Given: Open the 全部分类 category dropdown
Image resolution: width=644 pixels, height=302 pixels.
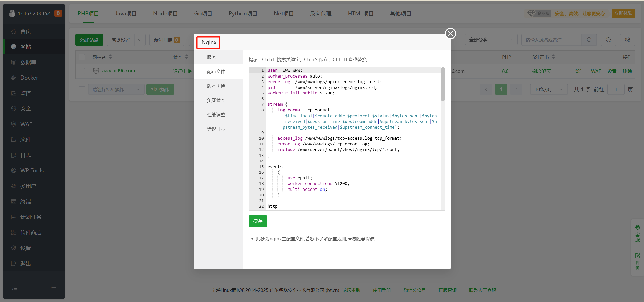Looking at the screenshot, I should [491, 40].
